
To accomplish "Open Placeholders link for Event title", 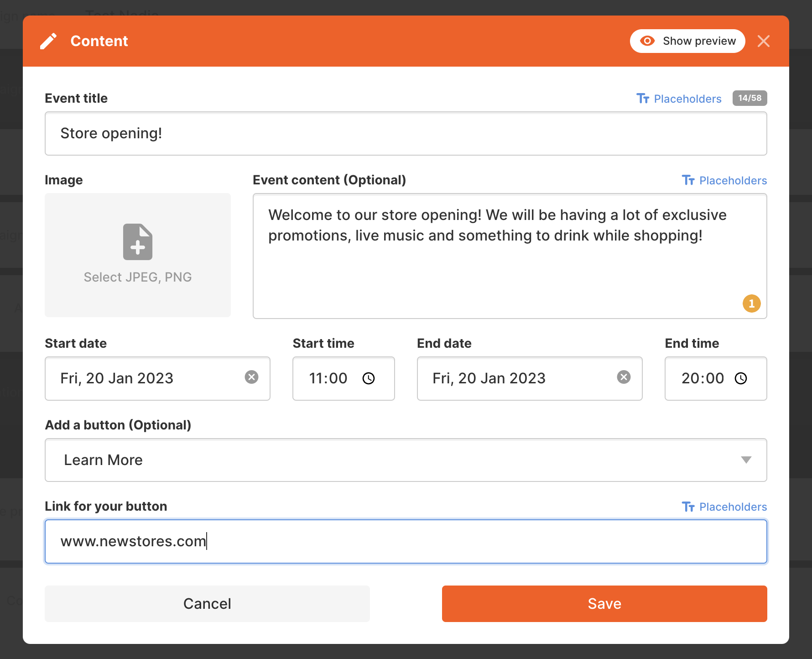I will pos(679,99).
